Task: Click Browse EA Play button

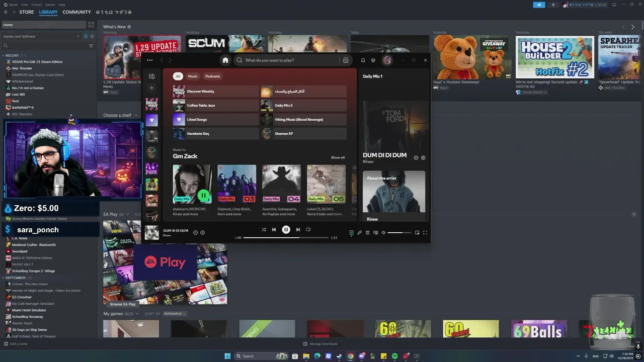Action: 123,304
